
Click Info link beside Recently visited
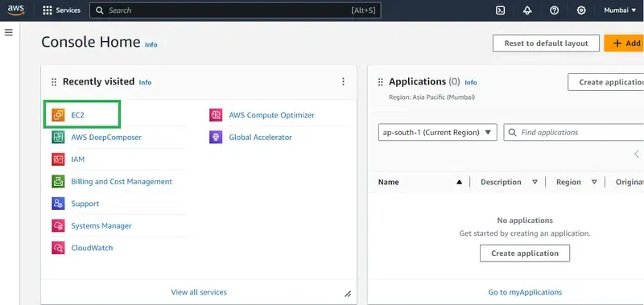point(145,83)
